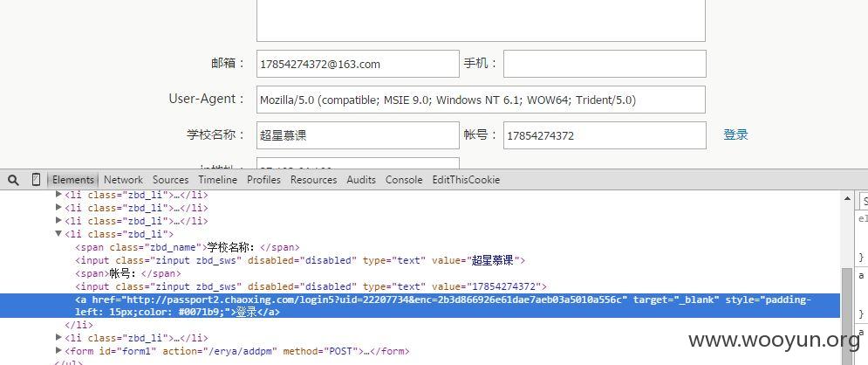This screenshot has width=868, height=365.
Task: Open the Sources tab
Action: coord(170,180)
